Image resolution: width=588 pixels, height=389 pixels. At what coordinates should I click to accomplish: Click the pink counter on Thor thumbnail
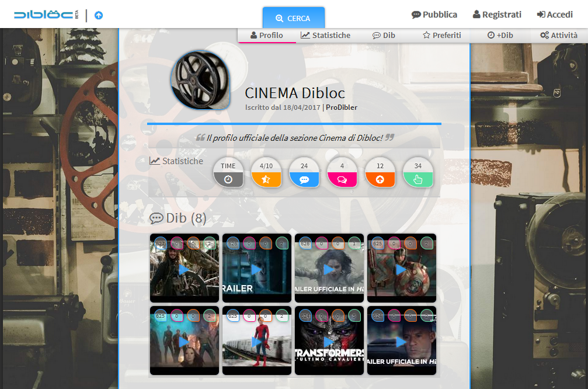point(394,243)
